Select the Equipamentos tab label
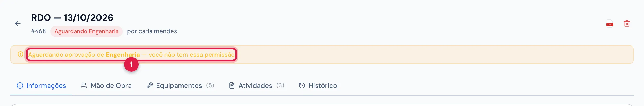644x106 pixels. pos(179,85)
